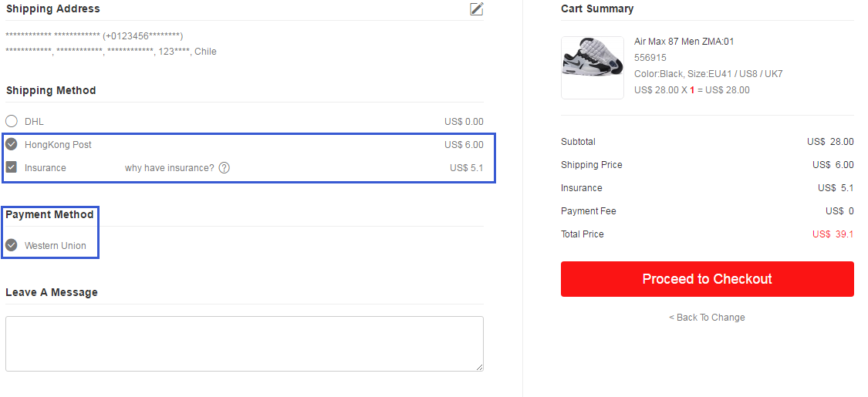Click the Western Union label text
The image size is (868, 397).
[56, 245]
